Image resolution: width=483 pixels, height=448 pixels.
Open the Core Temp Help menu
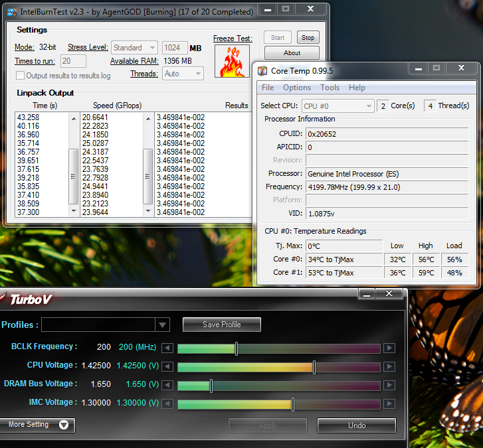[x=357, y=88]
